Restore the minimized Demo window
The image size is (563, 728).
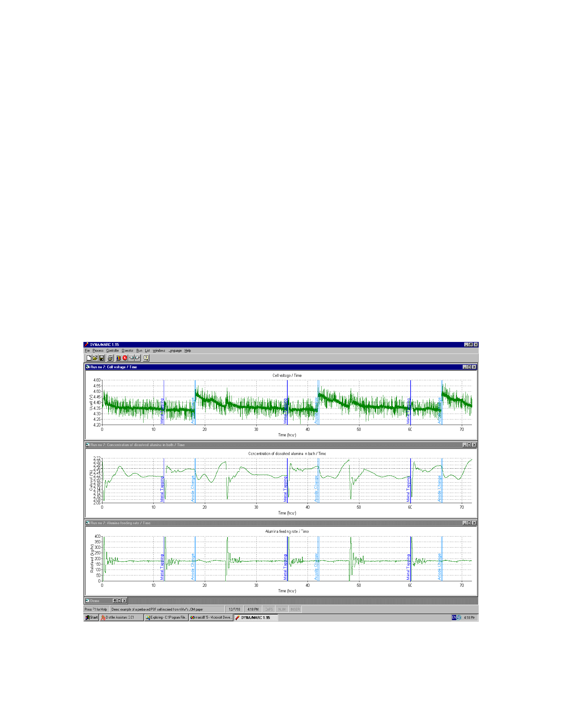pyautogui.click(x=115, y=601)
